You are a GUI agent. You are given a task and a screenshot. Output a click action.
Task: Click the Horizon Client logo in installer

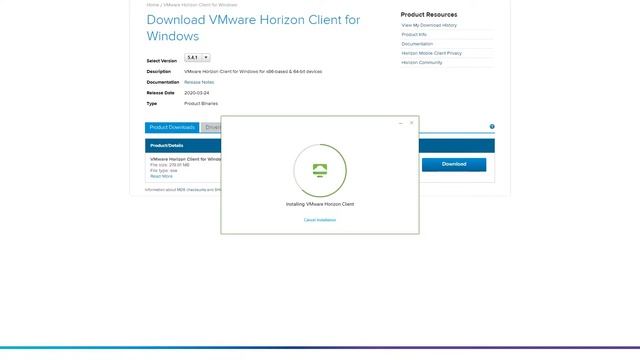click(x=320, y=170)
